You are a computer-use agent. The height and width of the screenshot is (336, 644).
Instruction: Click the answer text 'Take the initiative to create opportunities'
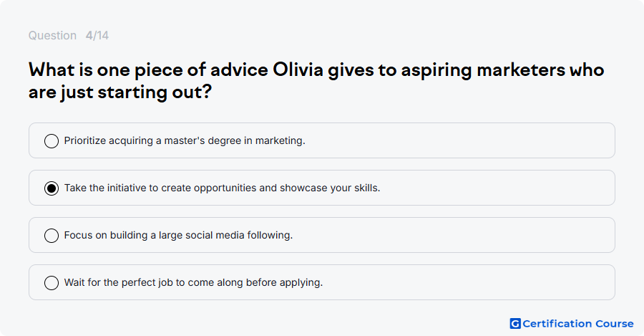(x=160, y=188)
